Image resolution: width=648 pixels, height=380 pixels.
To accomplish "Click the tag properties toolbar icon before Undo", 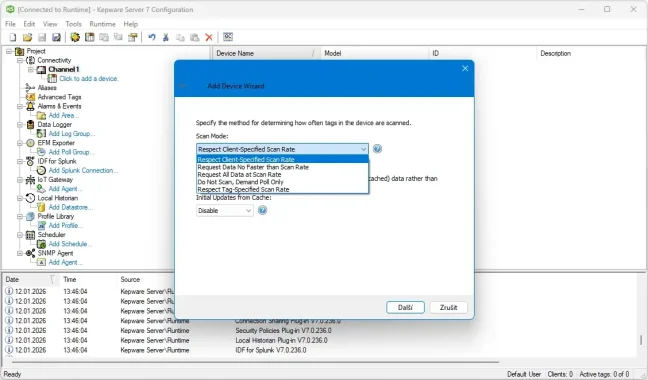I will coord(133,38).
